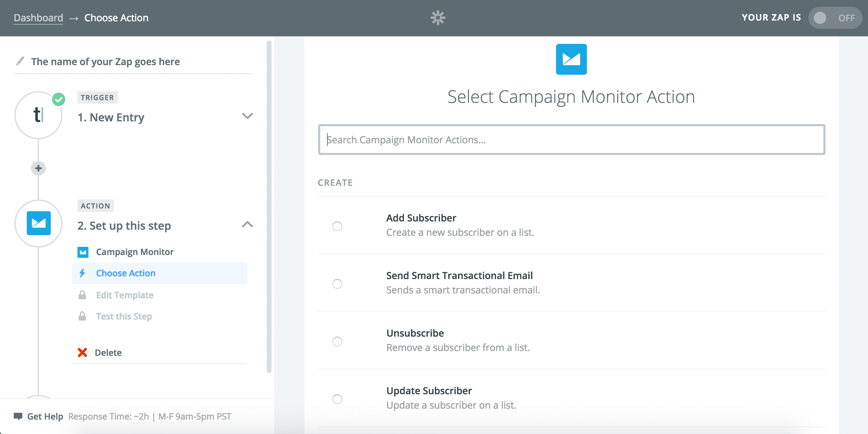Click the '2. Set up this step' title
The image size is (868, 434).
click(x=124, y=226)
